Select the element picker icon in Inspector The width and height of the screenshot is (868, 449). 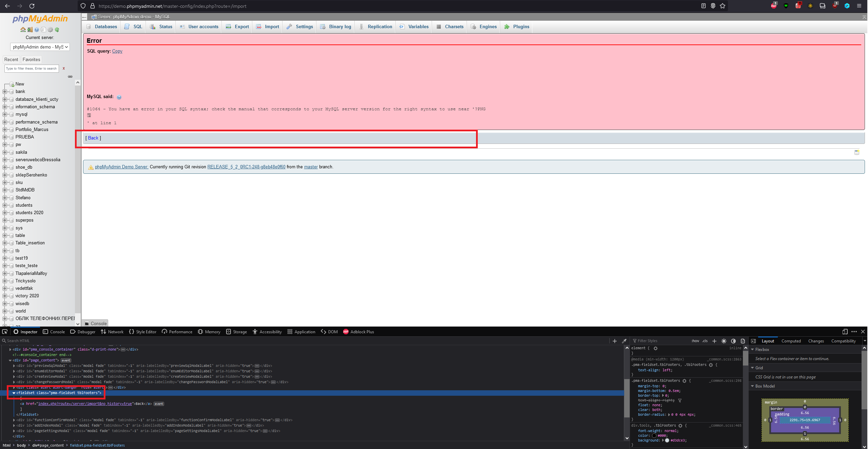[5, 332]
